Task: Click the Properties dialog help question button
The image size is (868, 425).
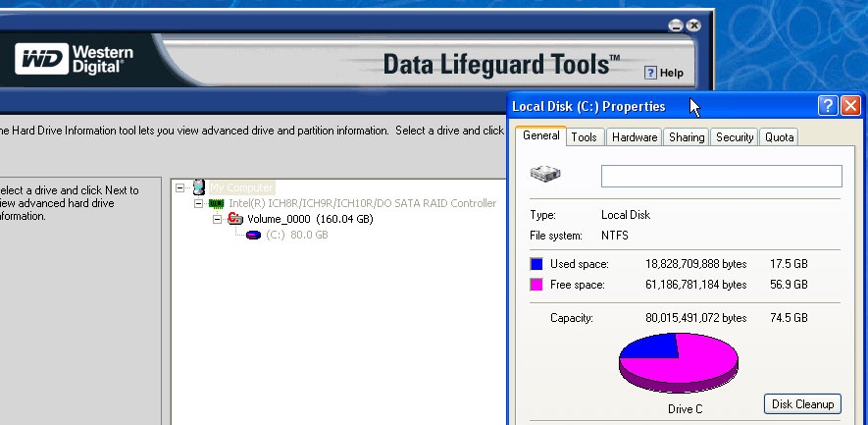Action: pos(828,105)
